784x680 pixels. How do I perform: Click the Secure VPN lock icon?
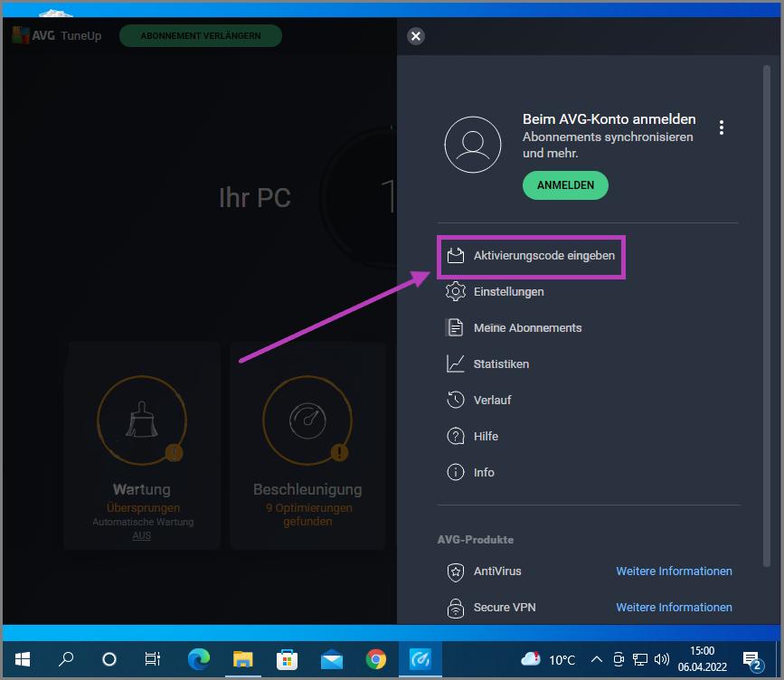(x=456, y=609)
